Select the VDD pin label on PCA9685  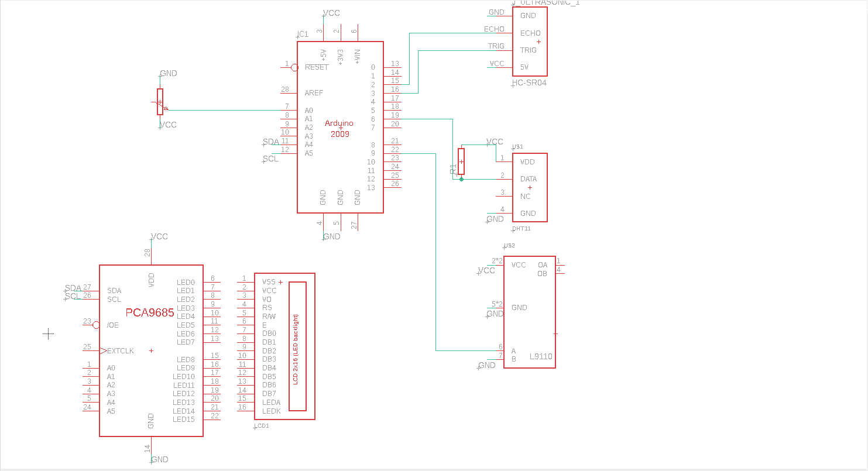(x=151, y=280)
